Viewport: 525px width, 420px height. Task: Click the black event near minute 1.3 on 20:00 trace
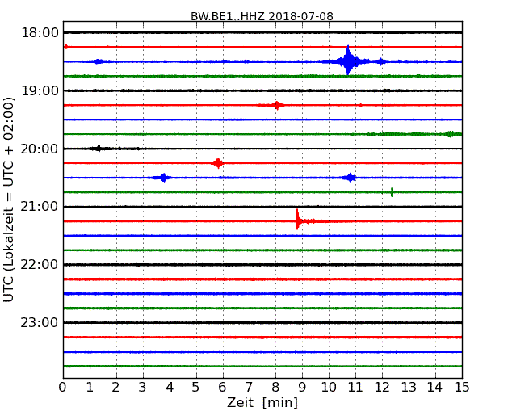[99, 149]
